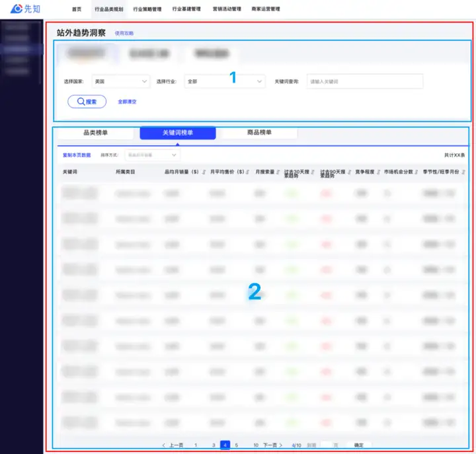Sort by 季节性/旺季月份 column arrow
Viewport: 476px width, 454px height.
pos(463,172)
